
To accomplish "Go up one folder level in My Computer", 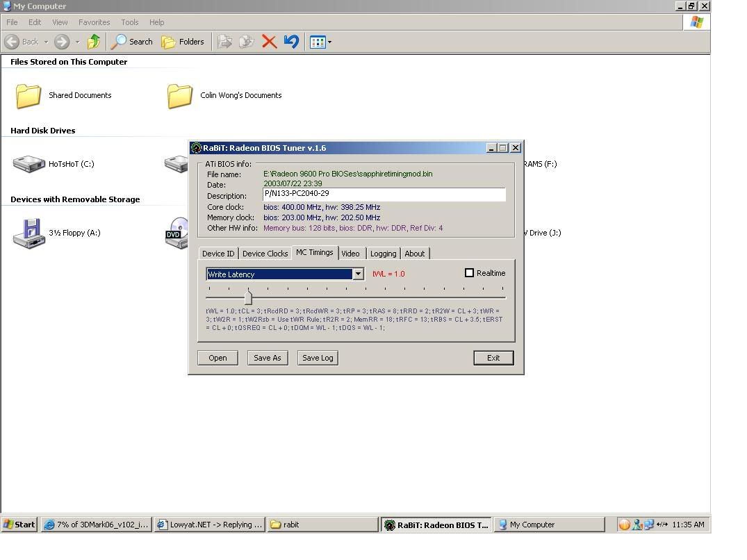I will 93,42.
